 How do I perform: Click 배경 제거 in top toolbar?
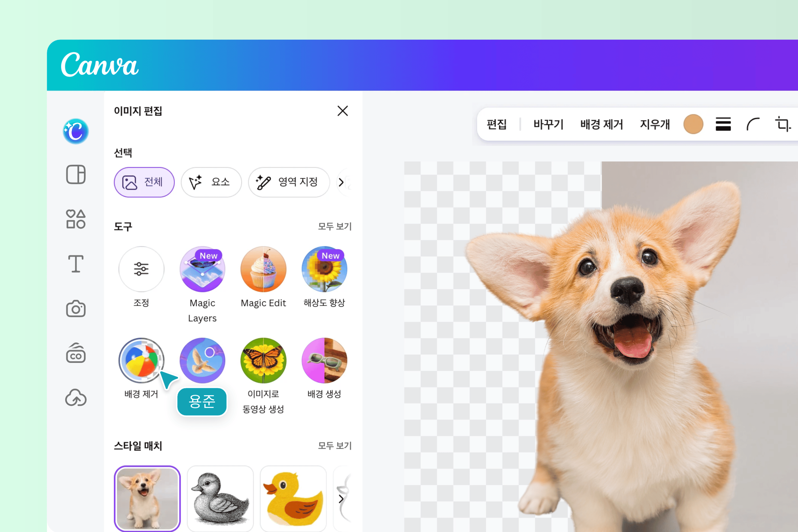tap(602, 124)
